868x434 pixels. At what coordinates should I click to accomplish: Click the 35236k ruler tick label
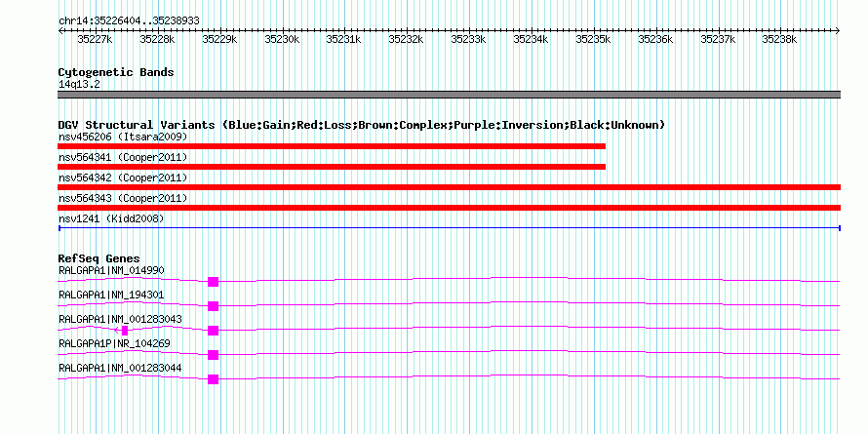tap(656, 39)
